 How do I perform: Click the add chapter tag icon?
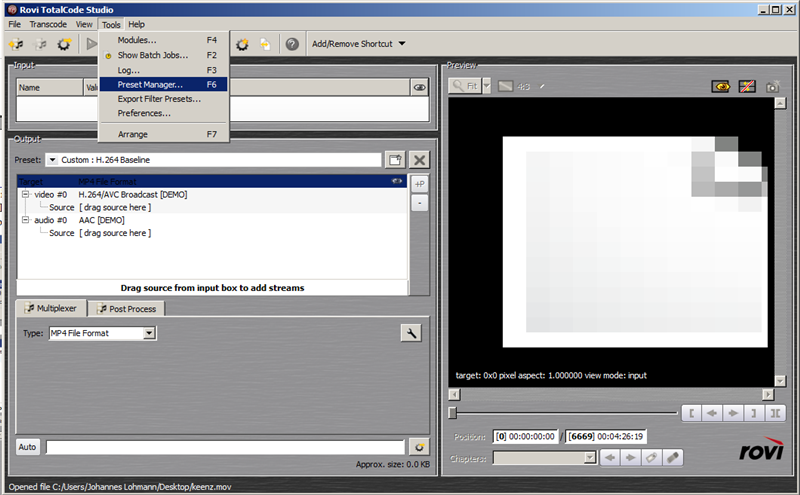[652, 458]
